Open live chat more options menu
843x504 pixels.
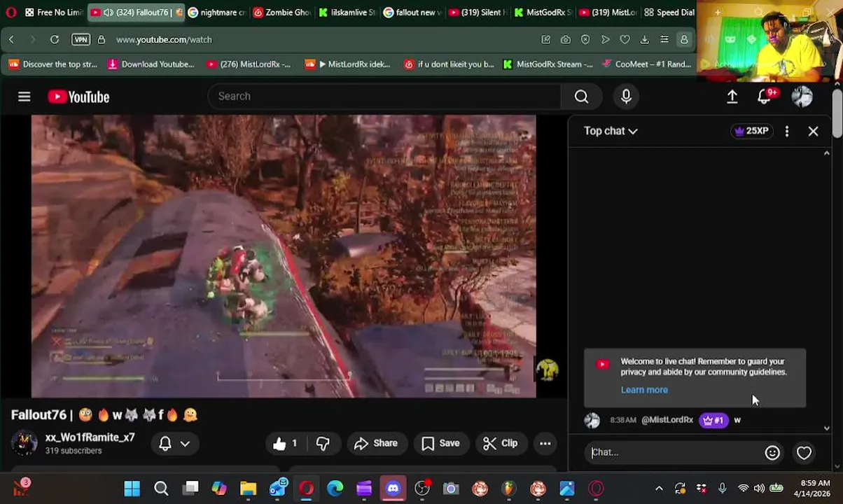pyautogui.click(x=787, y=131)
